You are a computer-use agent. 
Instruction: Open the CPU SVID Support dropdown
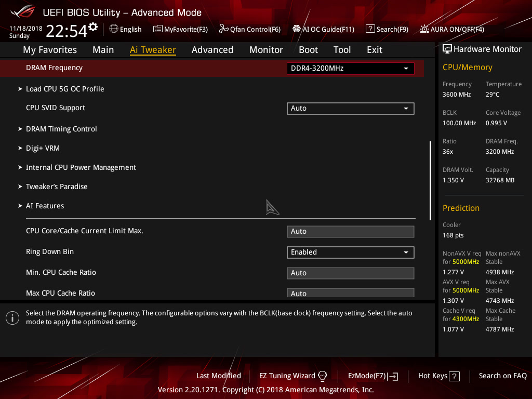tap(351, 109)
